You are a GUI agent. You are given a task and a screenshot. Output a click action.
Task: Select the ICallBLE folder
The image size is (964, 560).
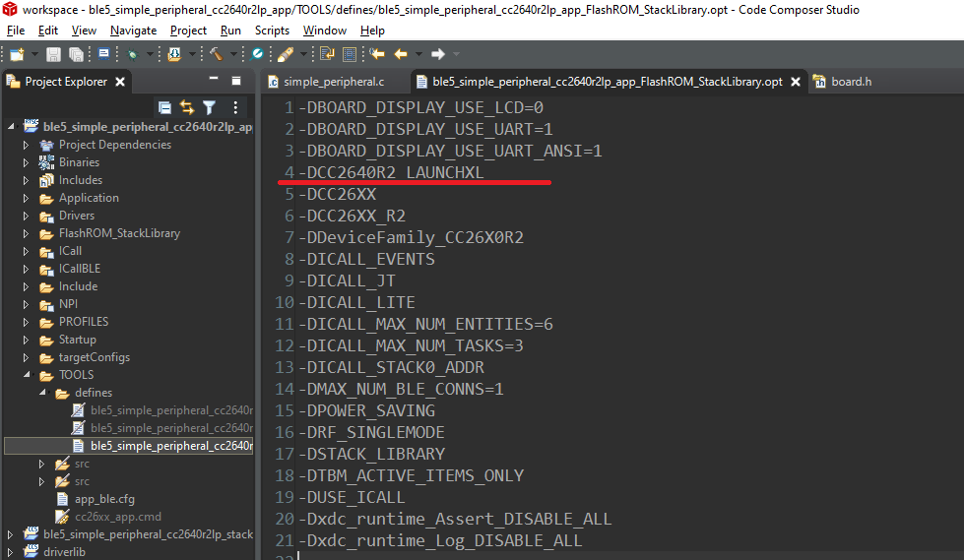[80, 269]
